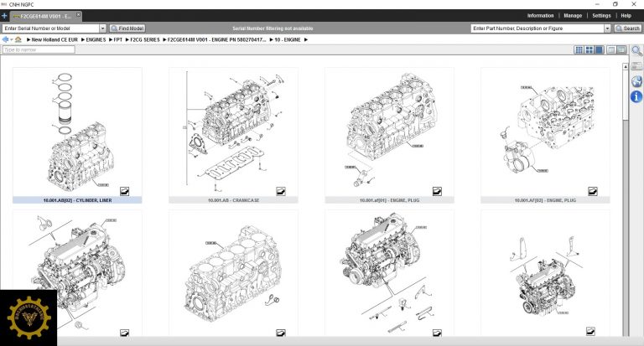Click the scrollbar up arrow
The height and width of the screenshot is (346, 644).
point(626,66)
